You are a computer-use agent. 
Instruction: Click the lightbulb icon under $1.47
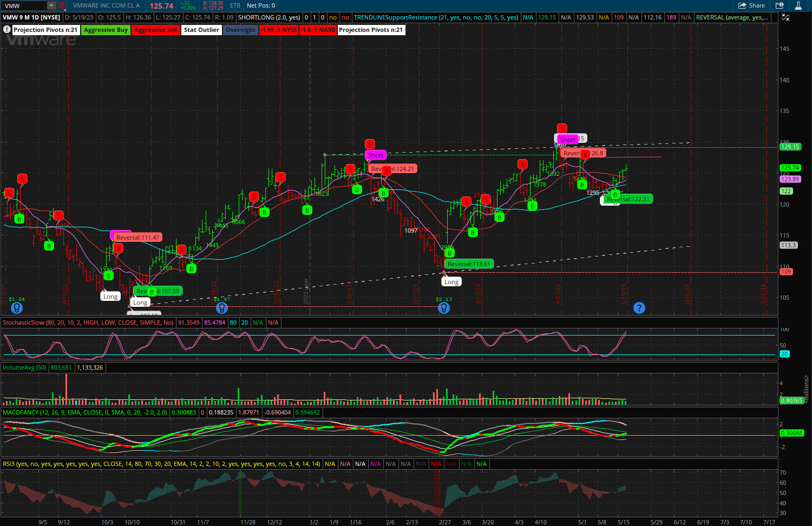click(222, 308)
